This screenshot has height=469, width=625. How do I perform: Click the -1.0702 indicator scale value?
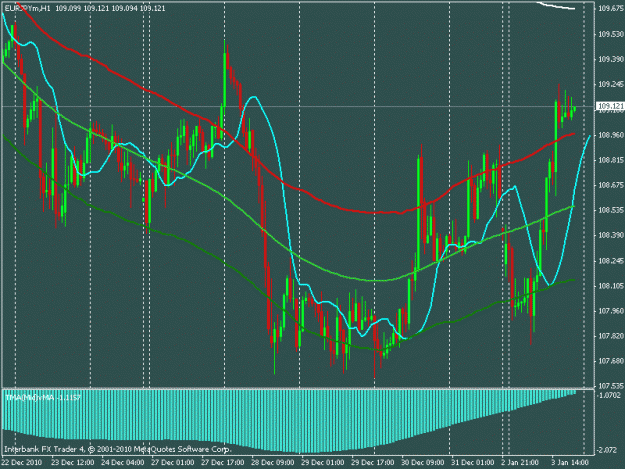click(x=609, y=395)
